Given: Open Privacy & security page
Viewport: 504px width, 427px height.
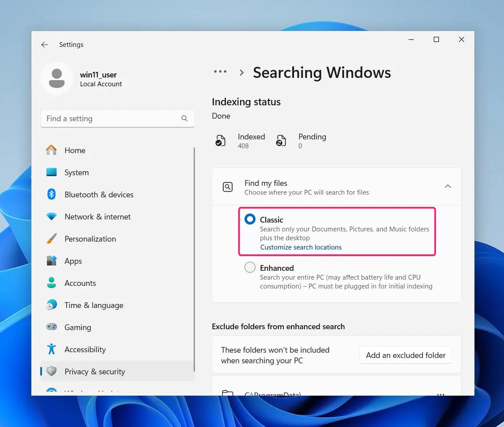Looking at the screenshot, I should coord(117,371).
